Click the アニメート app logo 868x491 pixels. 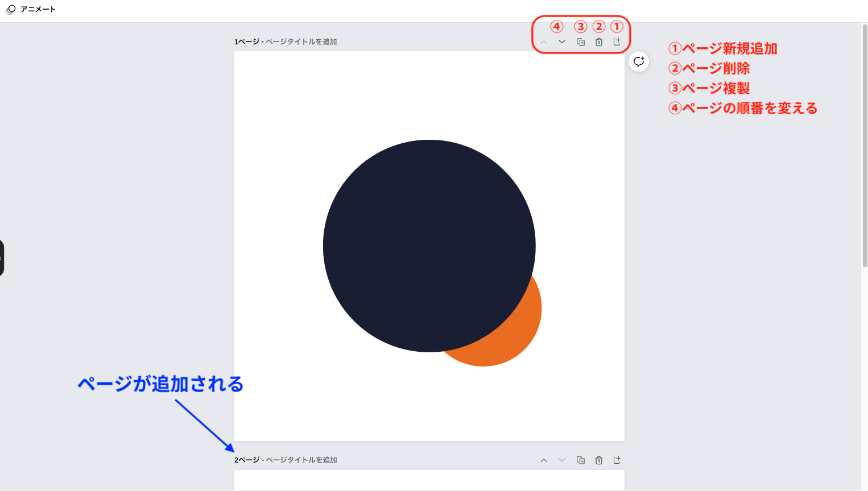coord(10,9)
